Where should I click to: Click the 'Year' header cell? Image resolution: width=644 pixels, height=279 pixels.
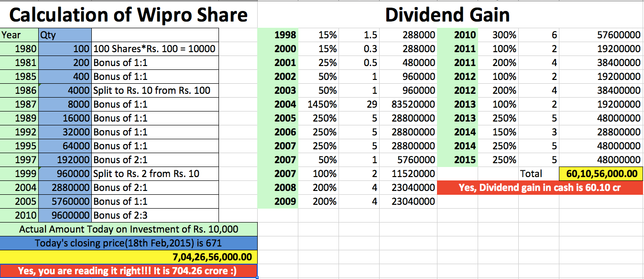(x=19, y=34)
